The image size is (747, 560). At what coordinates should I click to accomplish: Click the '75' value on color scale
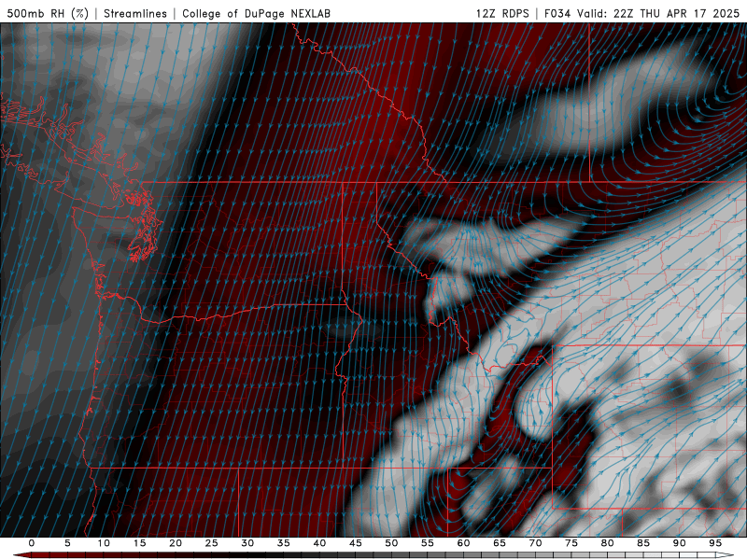point(571,543)
